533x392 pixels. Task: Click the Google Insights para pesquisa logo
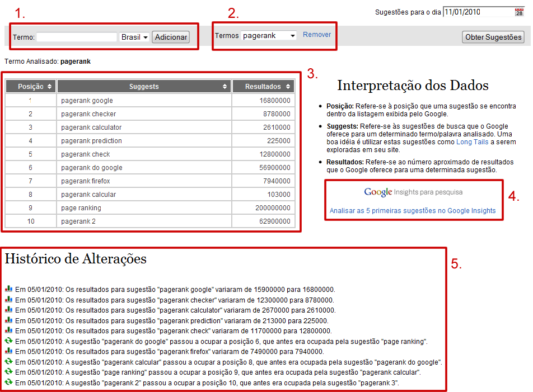413,192
